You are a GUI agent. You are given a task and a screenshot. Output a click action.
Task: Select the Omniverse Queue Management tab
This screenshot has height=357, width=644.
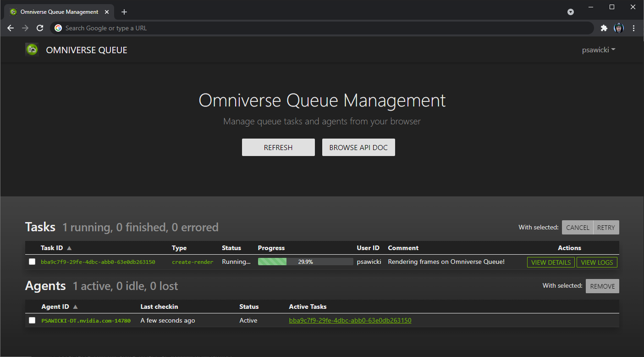(x=59, y=12)
